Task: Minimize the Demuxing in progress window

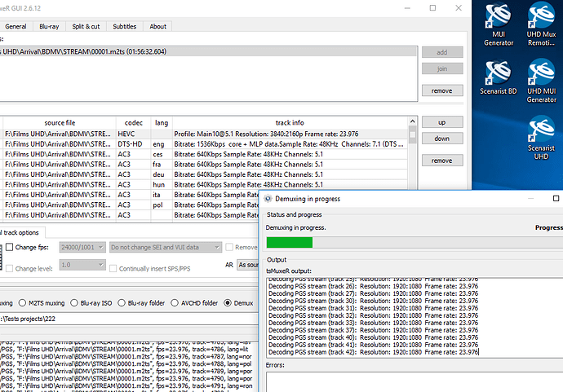Action: pyautogui.click(x=530, y=198)
